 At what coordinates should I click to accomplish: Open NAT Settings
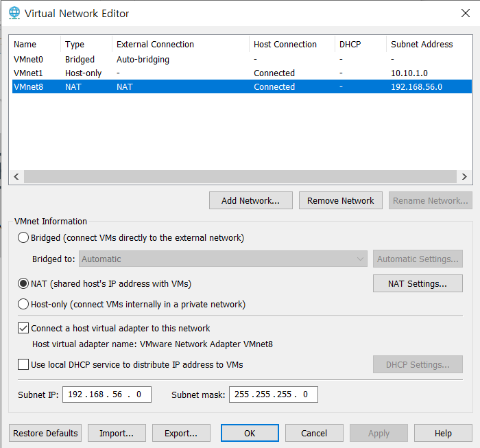coord(418,283)
